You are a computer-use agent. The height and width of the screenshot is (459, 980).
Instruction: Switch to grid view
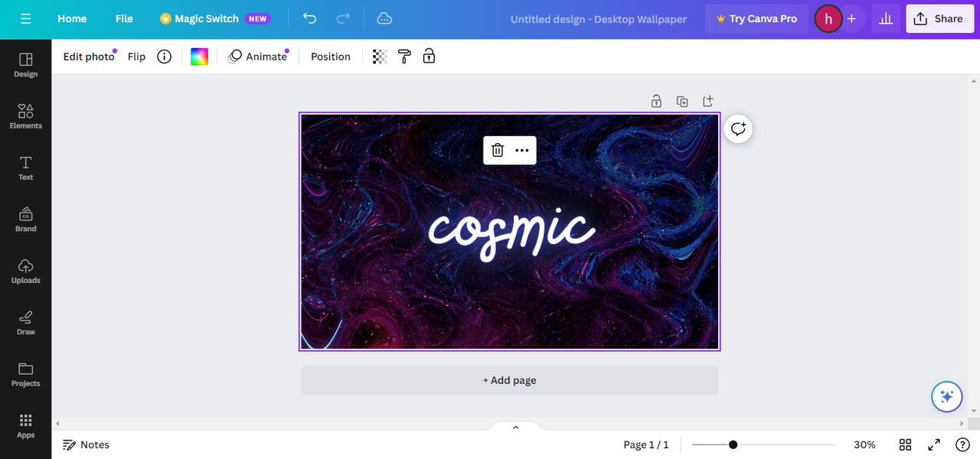pos(905,444)
